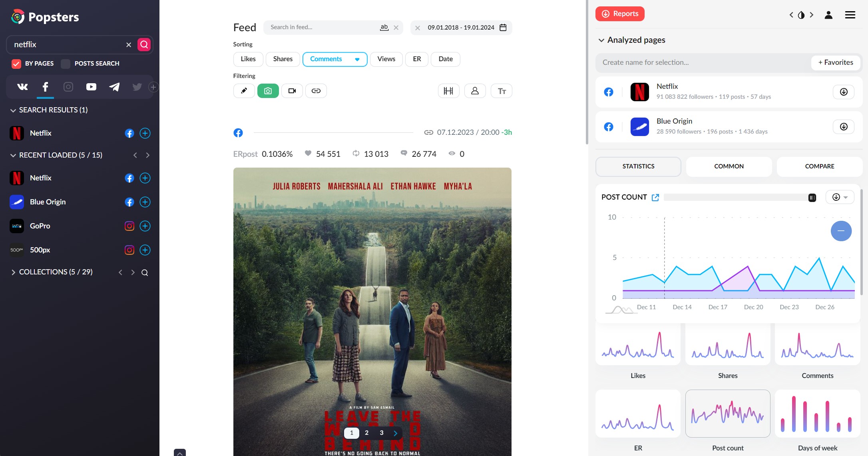
Task: Add GoPro to analysis with plus icon
Action: point(145,226)
